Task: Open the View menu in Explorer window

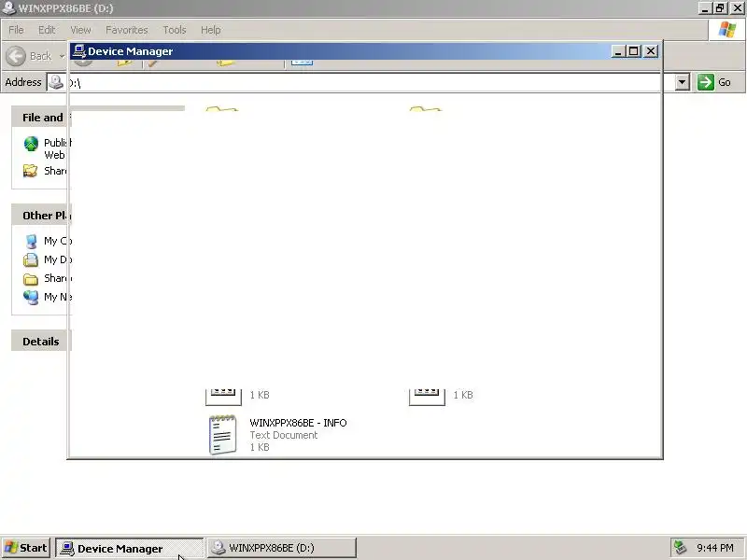Action: pos(80,30)
